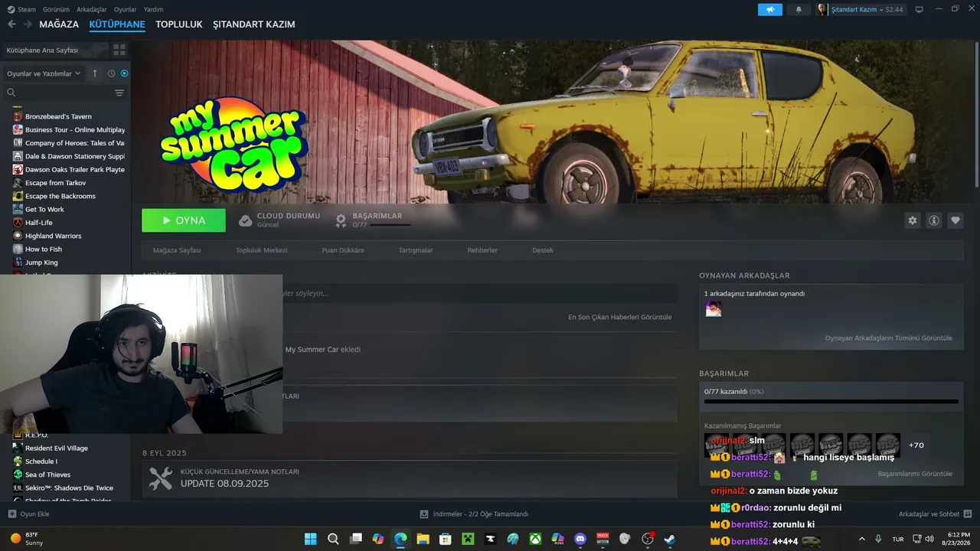Show hidden system tray icons
The image size is (980, 551).
pos(862,539)
